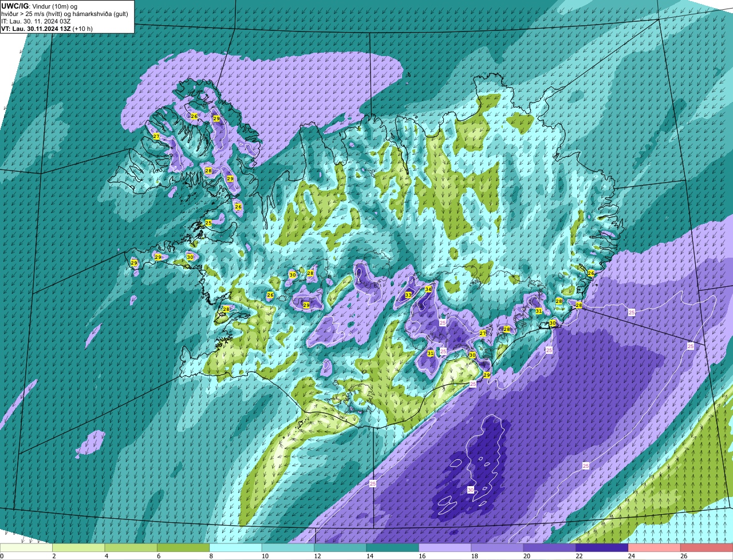Click the 8–10 m/s light cyan legend swatch

tap(235, 547)
